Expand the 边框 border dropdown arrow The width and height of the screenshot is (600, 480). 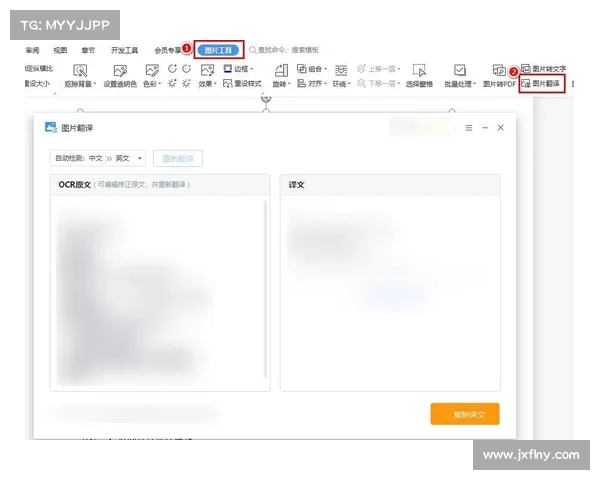[x=251, y=69]
